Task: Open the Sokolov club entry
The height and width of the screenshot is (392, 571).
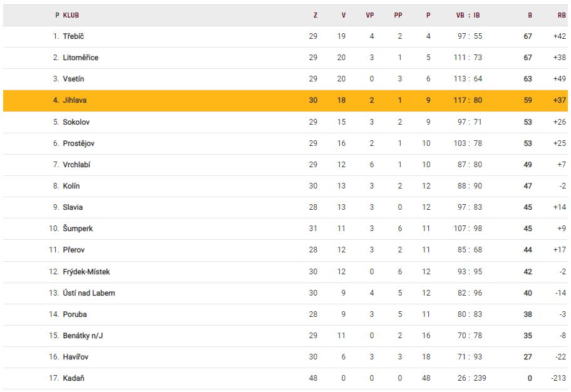Action: click(76, 122)
